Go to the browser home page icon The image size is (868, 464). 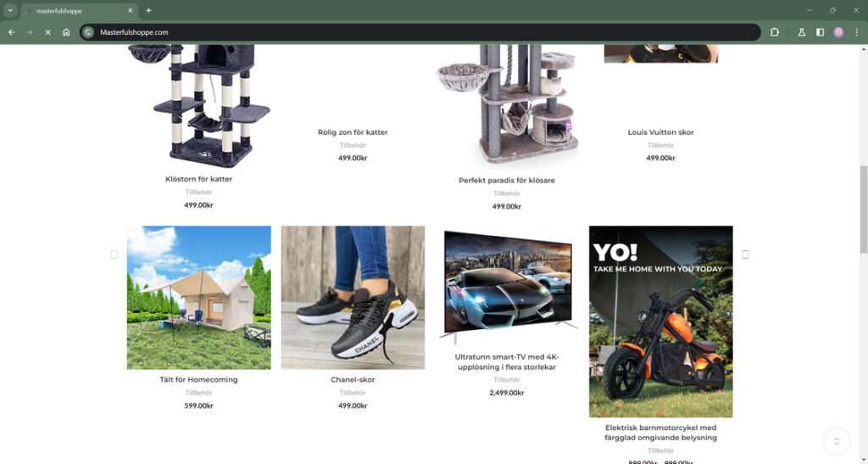pos(66,32)
